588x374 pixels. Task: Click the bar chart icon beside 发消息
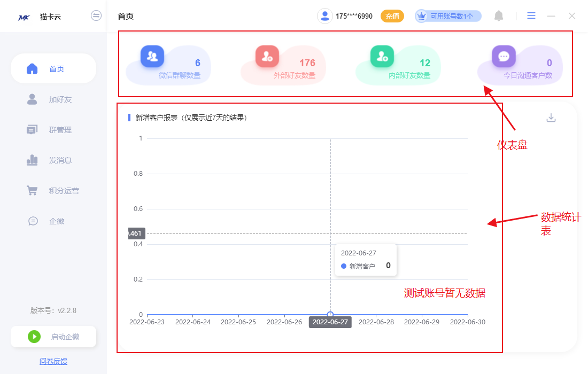click(x=32, y=160)
